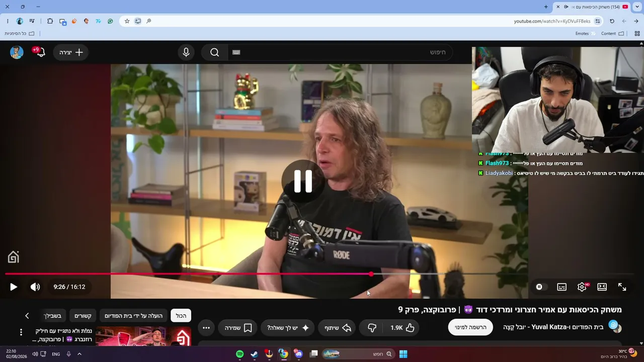
Task: Subscribe with the הרשמה למינוי button
Action: 470,327
